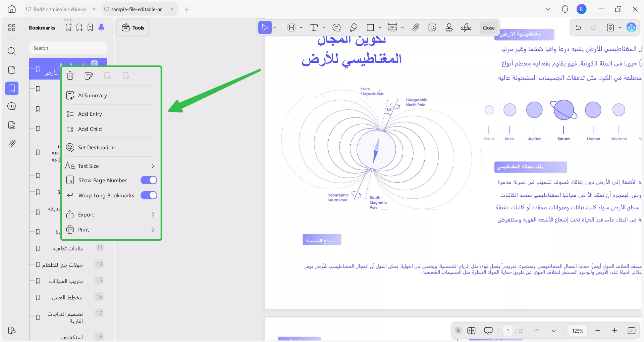The width and height of the screenshot is (644, 342).
Task: Click the add bookmark plus icon
Action: click(79, 28)
